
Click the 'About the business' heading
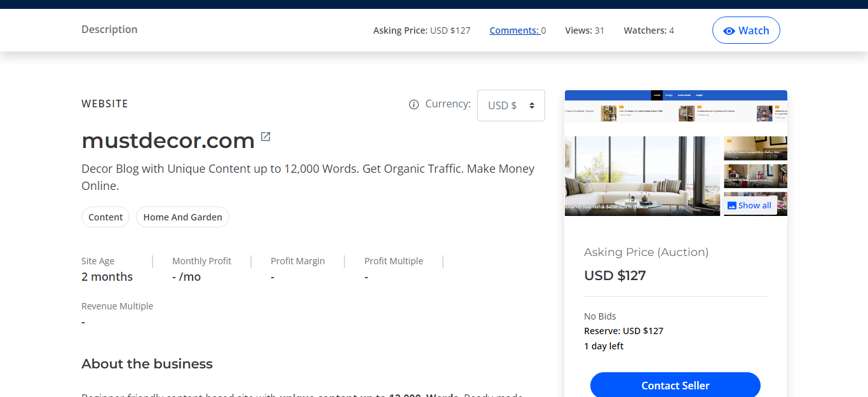(x=147, y=364)
